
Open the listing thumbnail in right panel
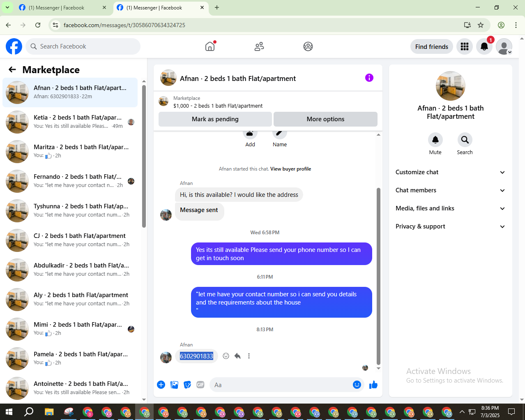click(x=451, y=86)
